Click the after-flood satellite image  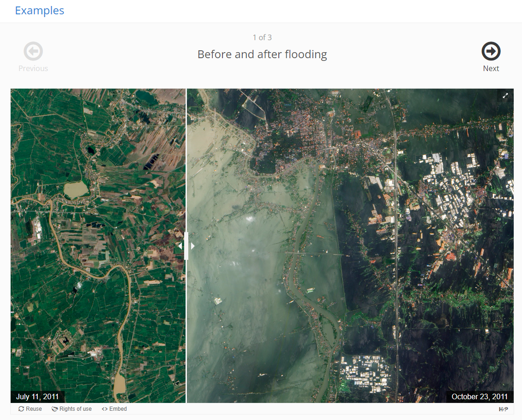tap(350, 246)
